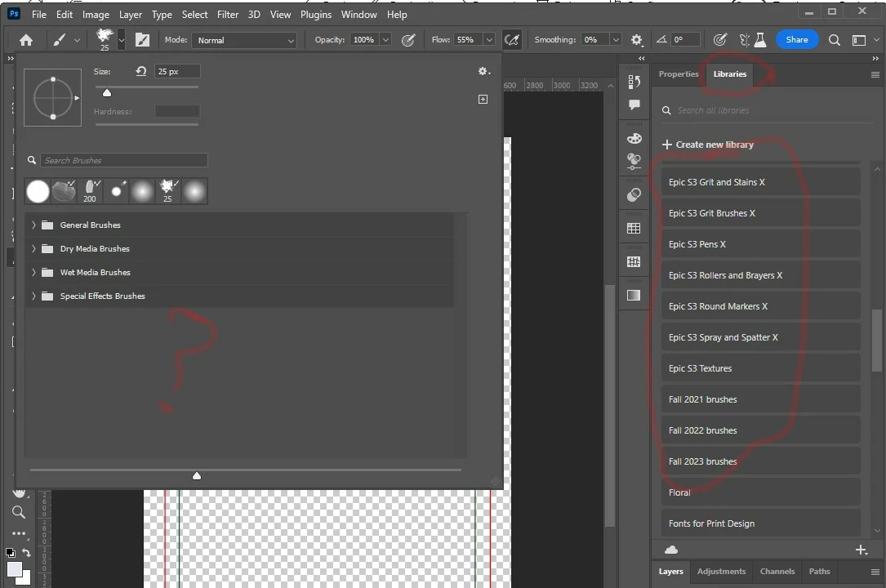The image size is (886, 588).
Task: Open the Smoothing dropdown arrow
Action: pos(616,40)
